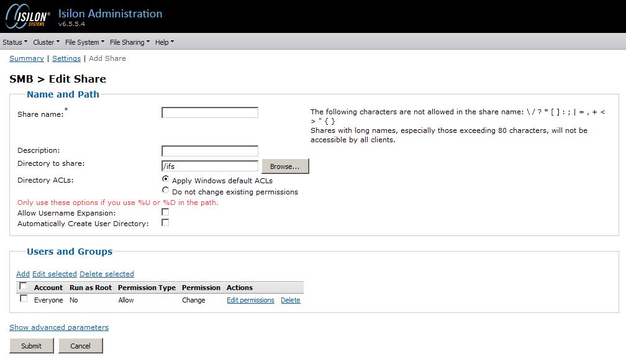Click the Isilon Systems logo
The width and height of the screenshot is (626, 364).
27,16
